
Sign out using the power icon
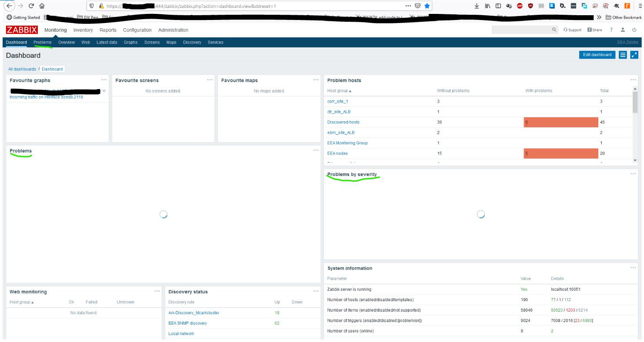[634, 30]
